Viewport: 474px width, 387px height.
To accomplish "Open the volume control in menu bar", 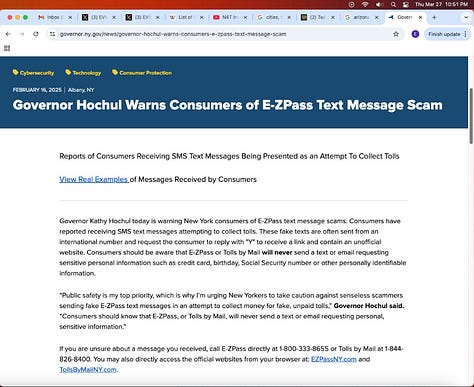I will 379,4.
